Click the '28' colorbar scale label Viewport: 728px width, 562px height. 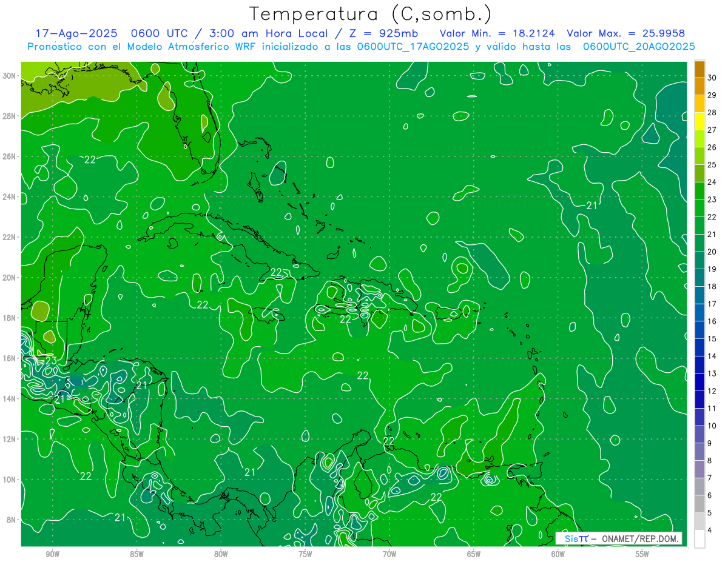coord(712,113)
